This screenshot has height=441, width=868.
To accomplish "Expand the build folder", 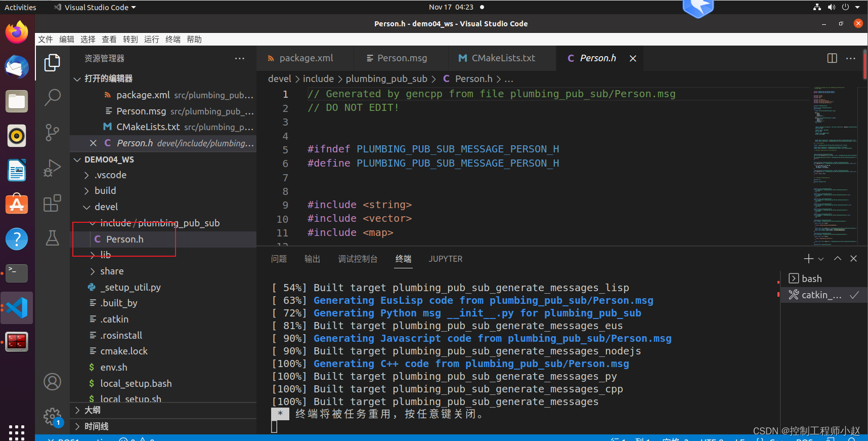I will click(86, 191).
